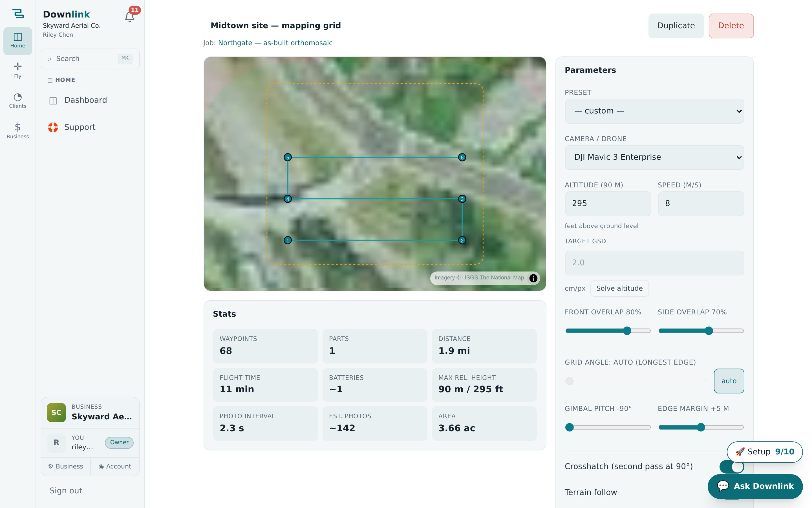Open the Clients rail section
This screenshot has width=812, height=508.
tap(18, 101)
